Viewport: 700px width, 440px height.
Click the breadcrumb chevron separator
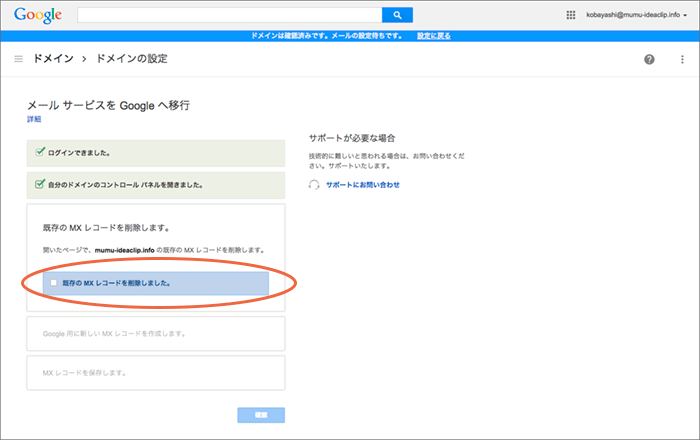[84, 59]
